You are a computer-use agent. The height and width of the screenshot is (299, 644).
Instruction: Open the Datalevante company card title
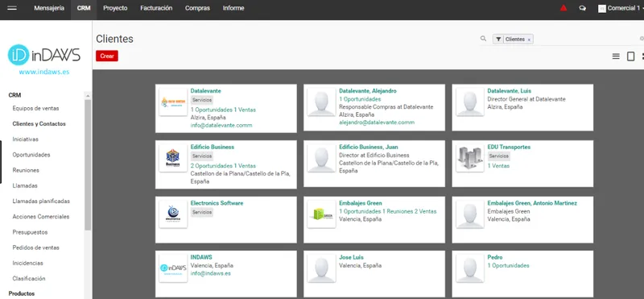click(x=206, y=91)
